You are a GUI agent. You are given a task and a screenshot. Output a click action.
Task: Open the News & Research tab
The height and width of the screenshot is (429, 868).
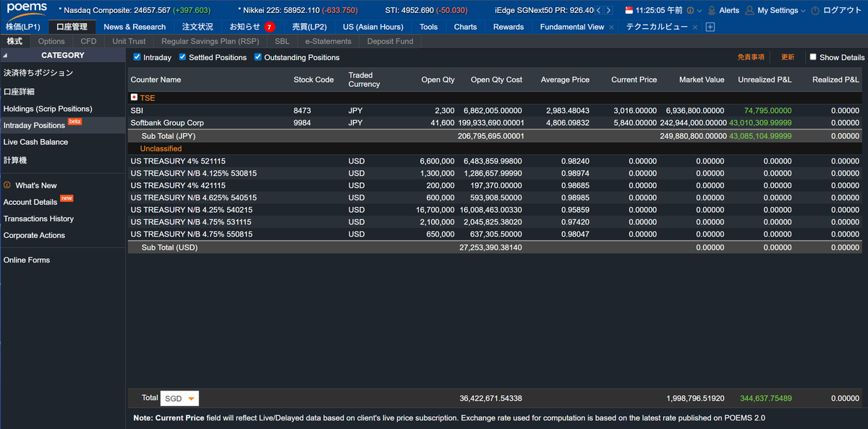point(135,27)
